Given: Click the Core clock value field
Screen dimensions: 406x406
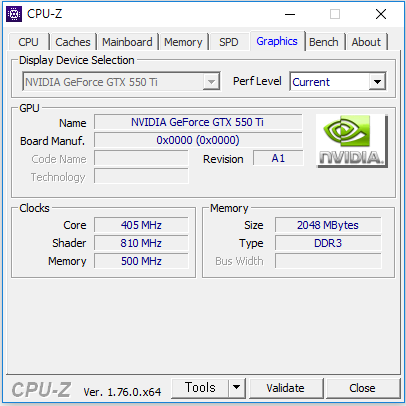Looking at the screenshot, I should [x=141, y=225].
